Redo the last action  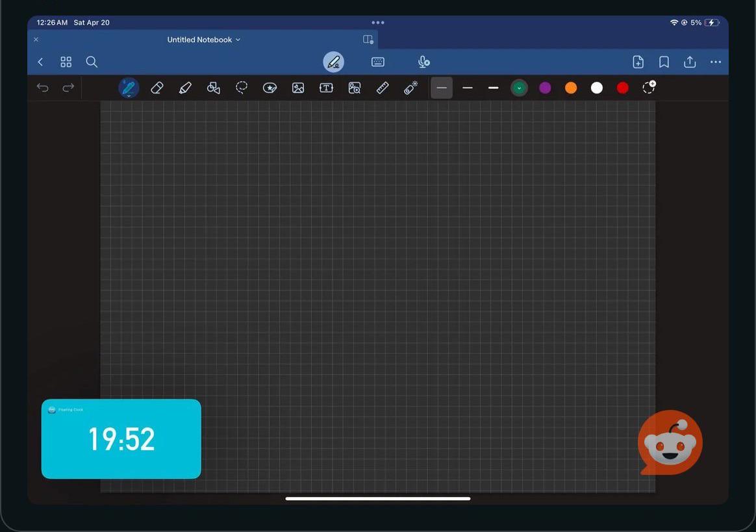tap(68, 87)
